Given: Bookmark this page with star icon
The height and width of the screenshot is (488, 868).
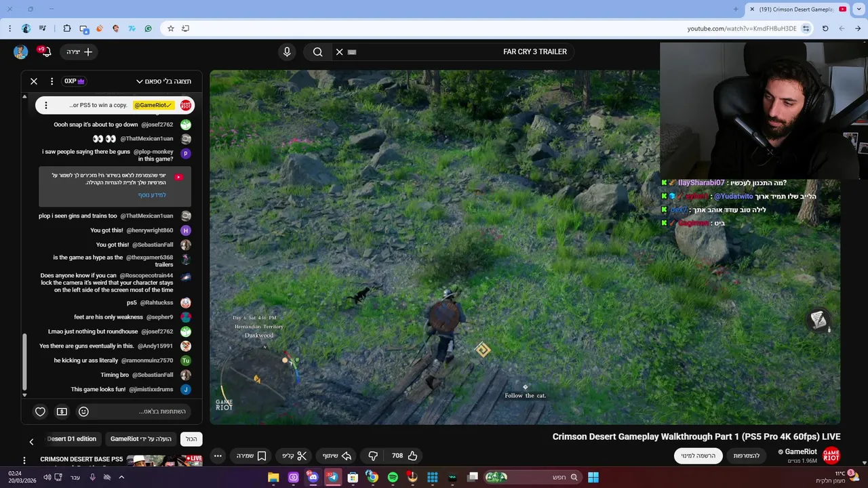Looking at the screenshot, I should [171, 28].
